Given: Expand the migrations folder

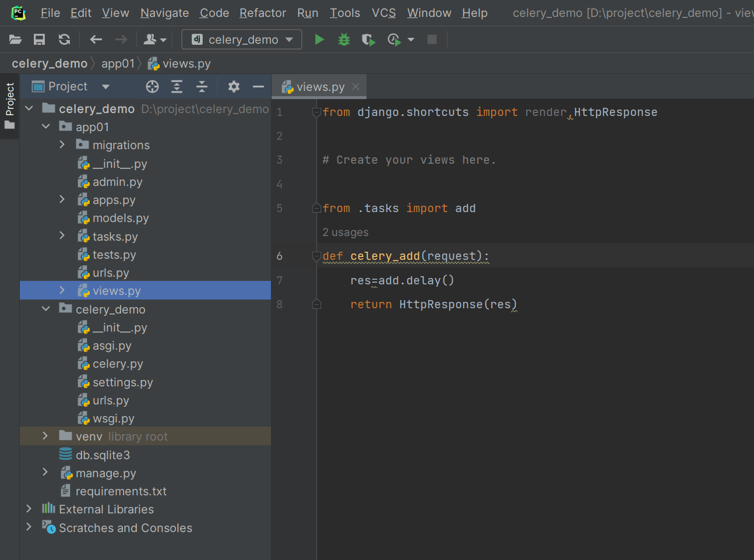Looking at the screenshot, I should coord(62,145).
